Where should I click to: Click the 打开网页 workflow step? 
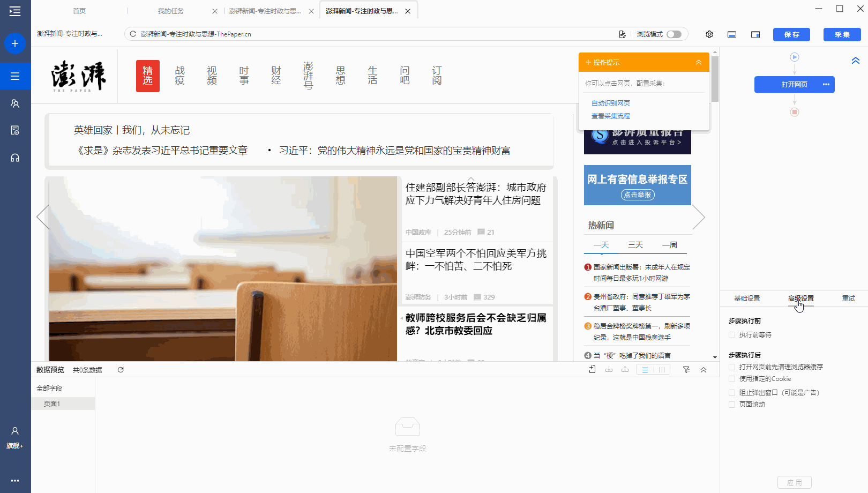(x=795, y=85)
